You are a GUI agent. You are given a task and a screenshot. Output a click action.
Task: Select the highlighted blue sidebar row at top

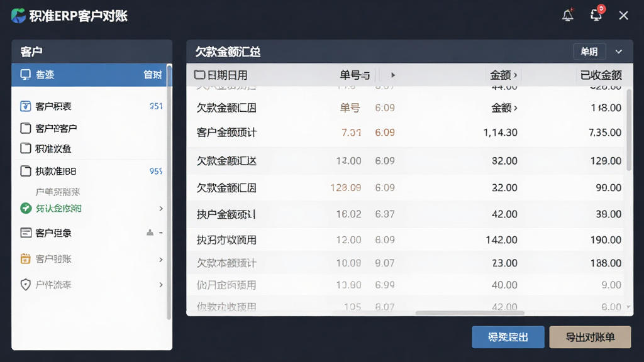(x=89, y=75)
